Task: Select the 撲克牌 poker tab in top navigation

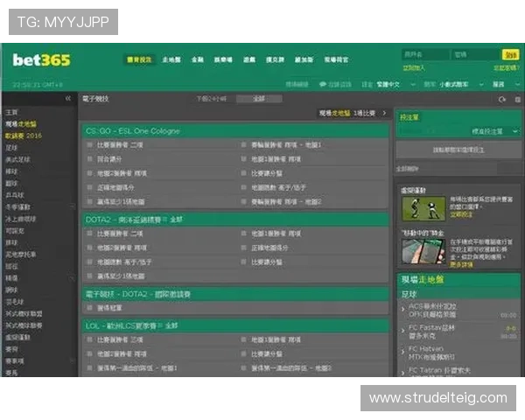Action: [275, 60]
